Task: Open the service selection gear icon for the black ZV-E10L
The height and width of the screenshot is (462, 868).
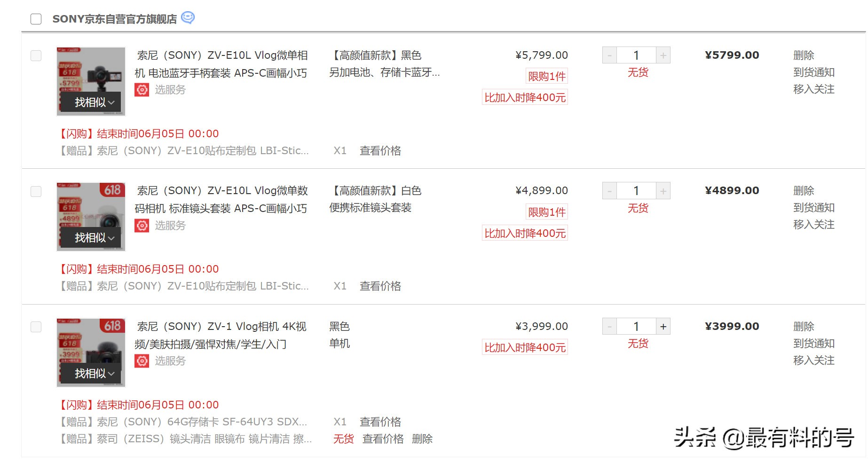Action: coord(142,89)
